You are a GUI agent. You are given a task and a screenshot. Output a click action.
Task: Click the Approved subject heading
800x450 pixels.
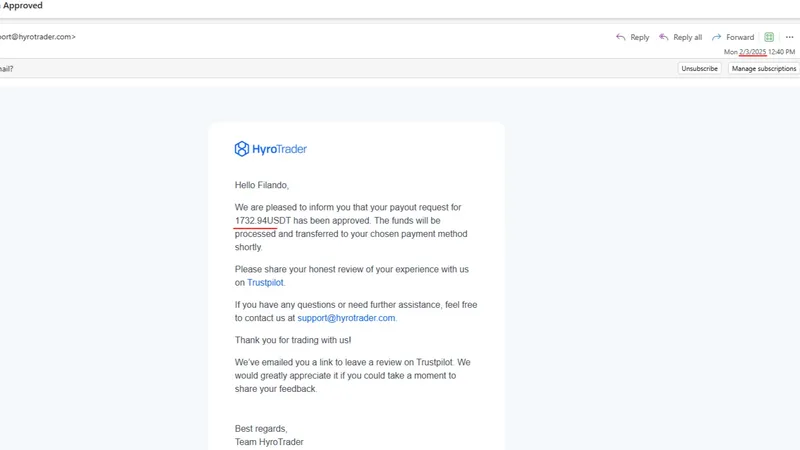point(22,6)
